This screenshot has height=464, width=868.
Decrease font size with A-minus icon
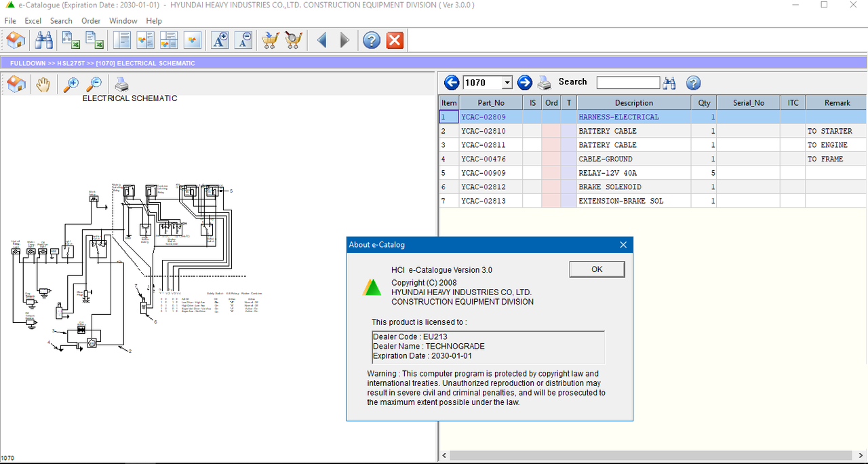coord(244,41)
